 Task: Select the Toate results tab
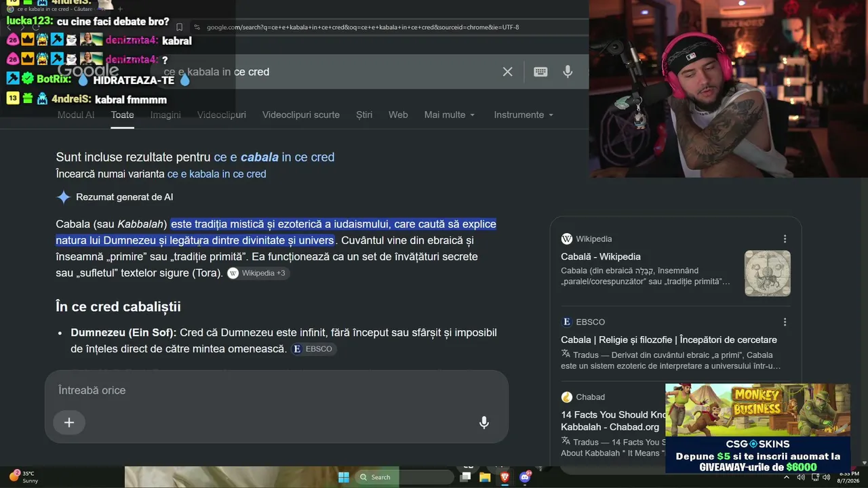point(122,115)
